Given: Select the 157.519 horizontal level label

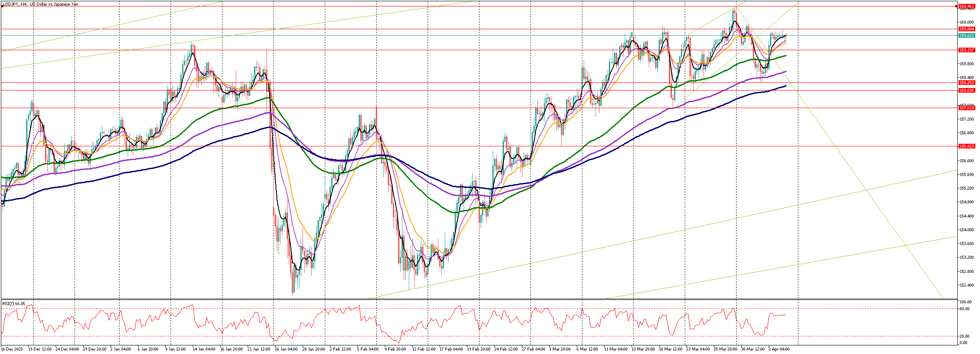Looking at the screenshot, I should point(967,108).
